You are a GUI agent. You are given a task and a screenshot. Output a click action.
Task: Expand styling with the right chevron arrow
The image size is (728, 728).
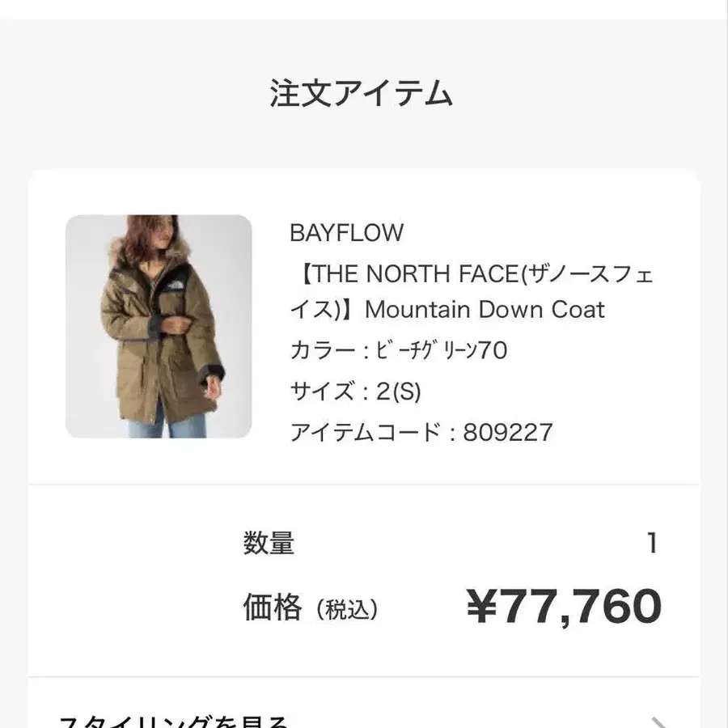[659, 722]
